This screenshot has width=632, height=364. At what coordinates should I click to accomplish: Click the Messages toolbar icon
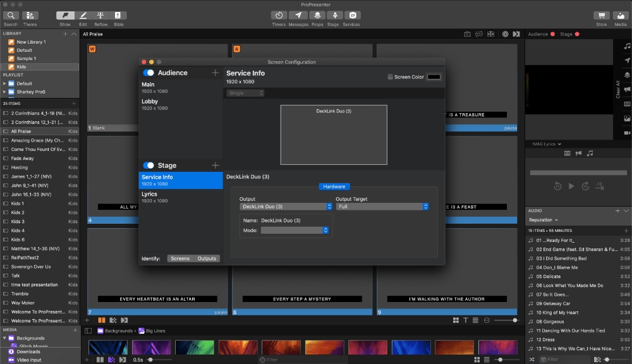(x=298, y=16)
